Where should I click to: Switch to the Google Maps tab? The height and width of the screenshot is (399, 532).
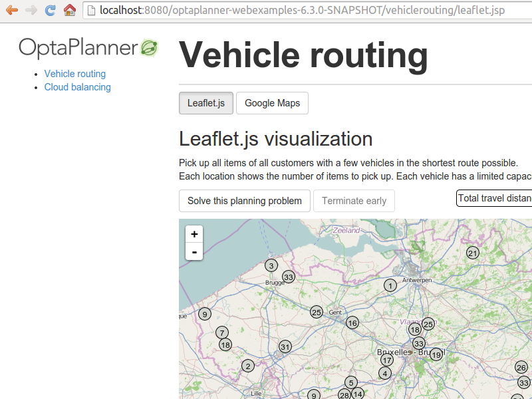[x=272, y=103]
